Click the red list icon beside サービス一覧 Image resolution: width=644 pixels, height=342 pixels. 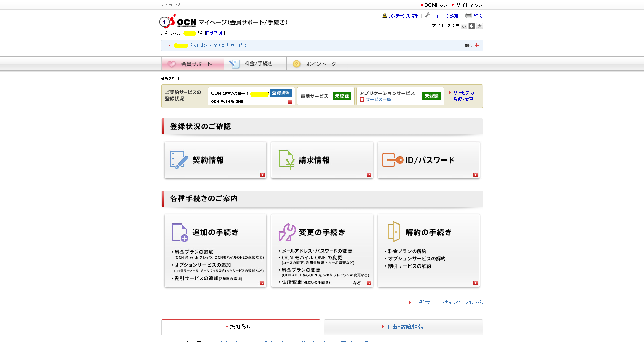362,100
